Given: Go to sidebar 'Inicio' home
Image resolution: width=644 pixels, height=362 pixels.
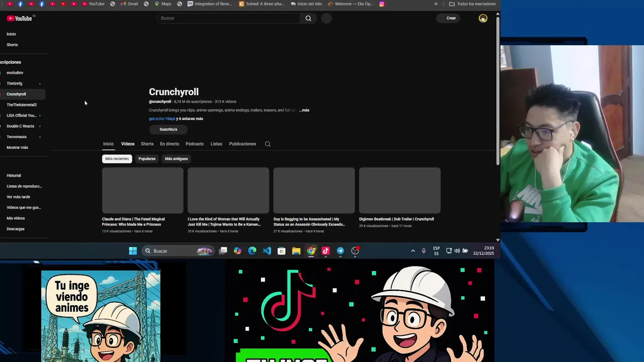Looking at the screenshot, I should click(11, 34).
